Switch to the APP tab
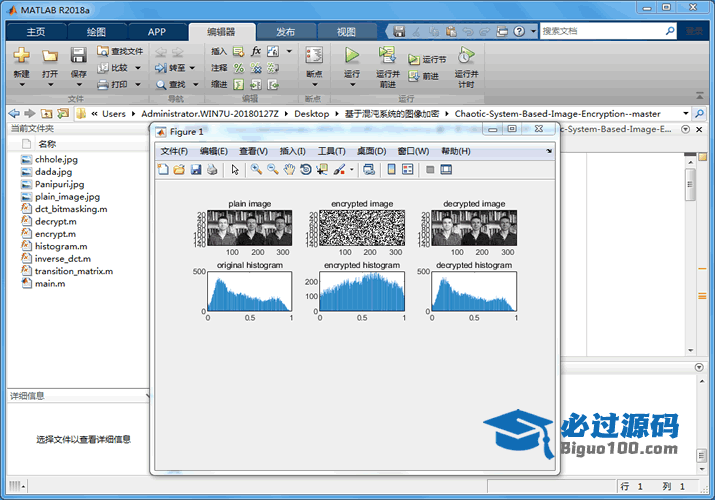Viewport: 715px width, 500px height. [156, 31]
